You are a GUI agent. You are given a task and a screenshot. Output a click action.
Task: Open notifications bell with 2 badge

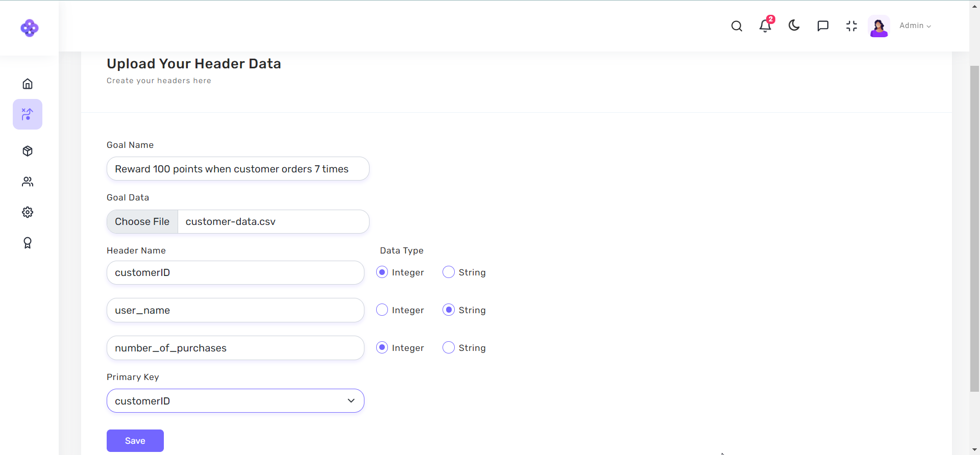click(765, 26)
